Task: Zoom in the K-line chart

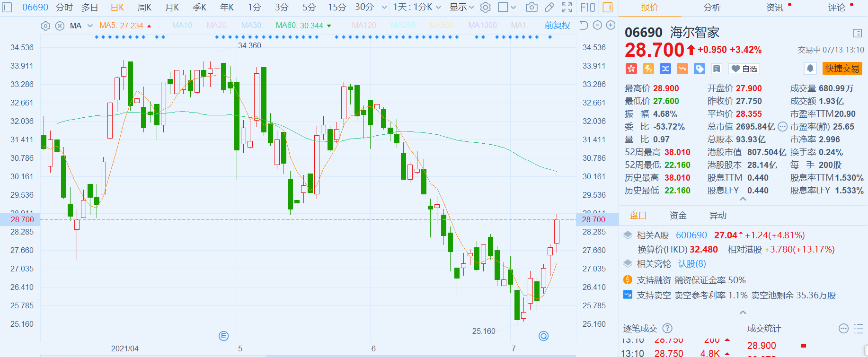Action: pyautogui.click(x=611, y=25)
